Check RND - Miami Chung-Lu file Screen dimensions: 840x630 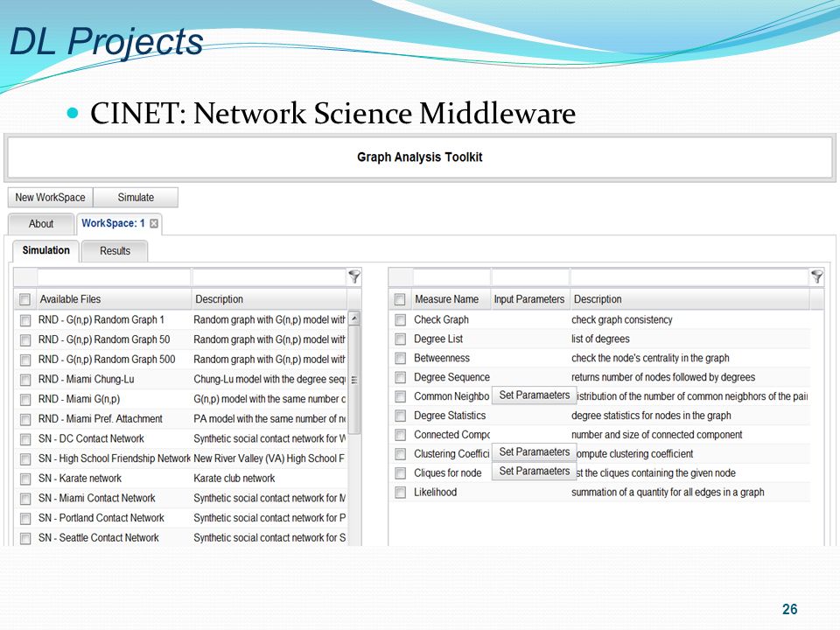[x=25, y=380]
